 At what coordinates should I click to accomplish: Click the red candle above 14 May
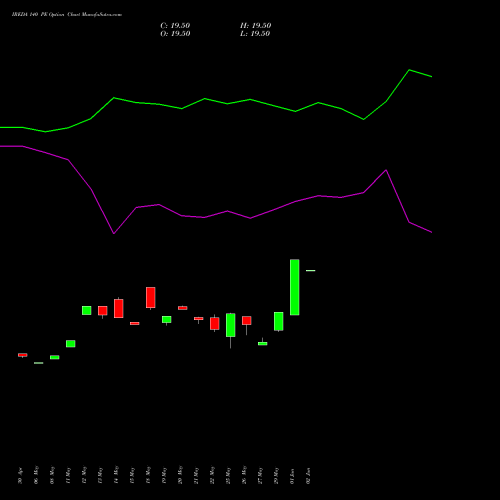(x=119, y=308)
